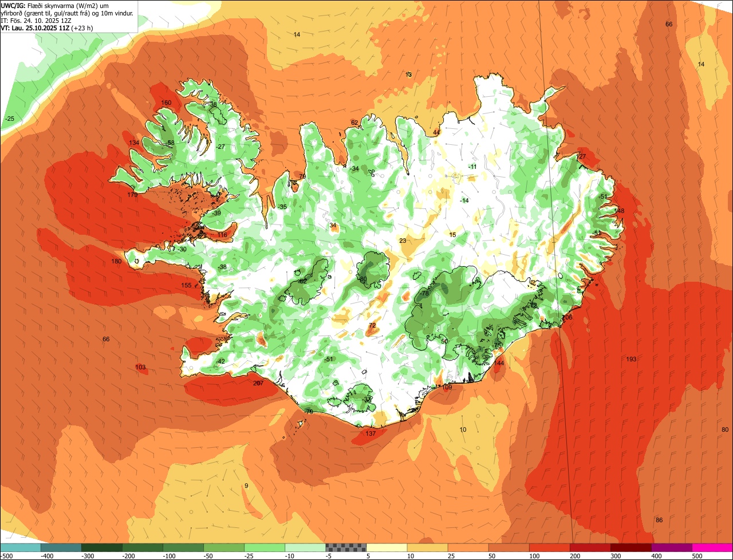The width and height of the screenshot is (733, 560).
Task: Select the valid time 'VT: Lau. 25.10.2025 11Z (+23 h)'
Action: pyautogui.click(x=47, y=27)
